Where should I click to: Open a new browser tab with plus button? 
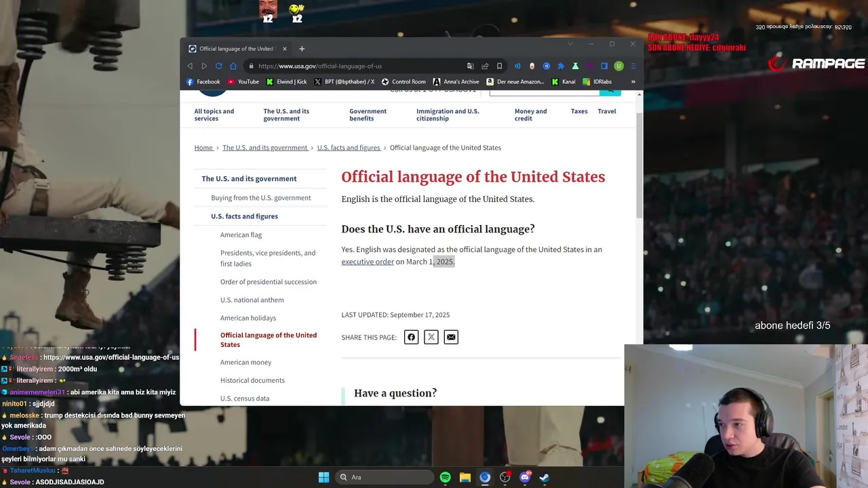click(302, 49)
